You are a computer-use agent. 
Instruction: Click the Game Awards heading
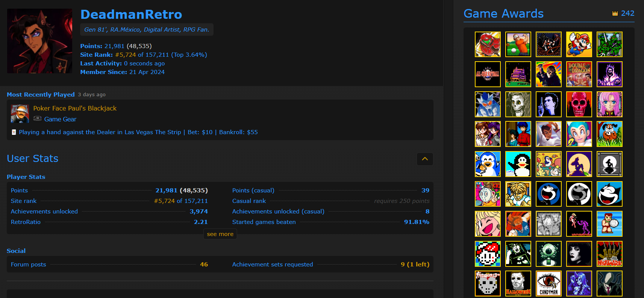click(x=503, y=14)
